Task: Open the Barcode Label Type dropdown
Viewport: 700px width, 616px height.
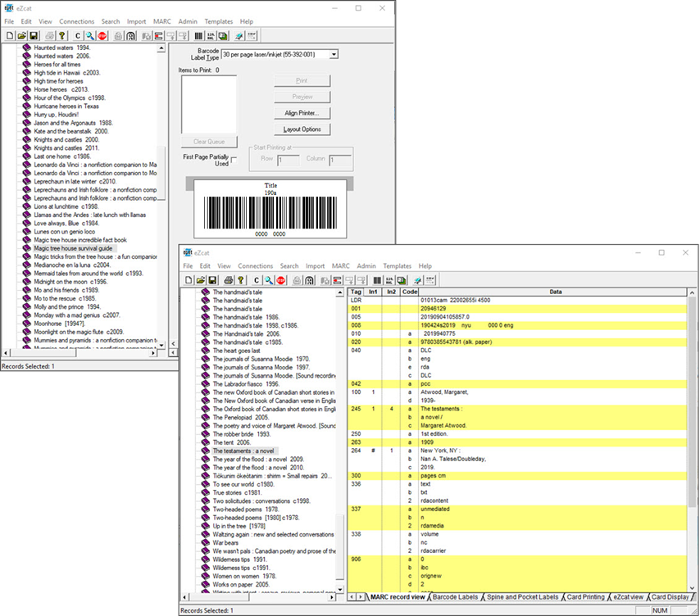Action: [x=334, y=54]
